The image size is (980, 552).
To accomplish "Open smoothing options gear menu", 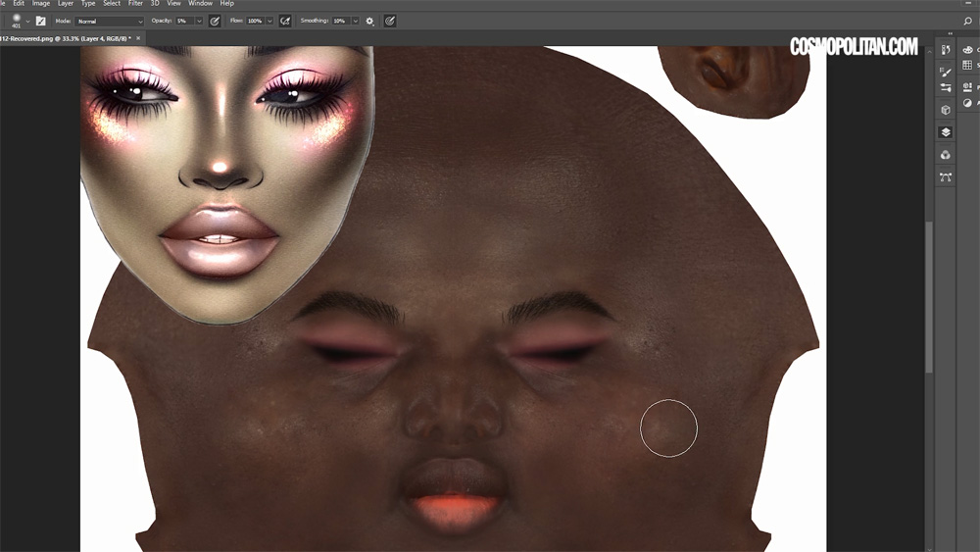I will pos(370,22).
